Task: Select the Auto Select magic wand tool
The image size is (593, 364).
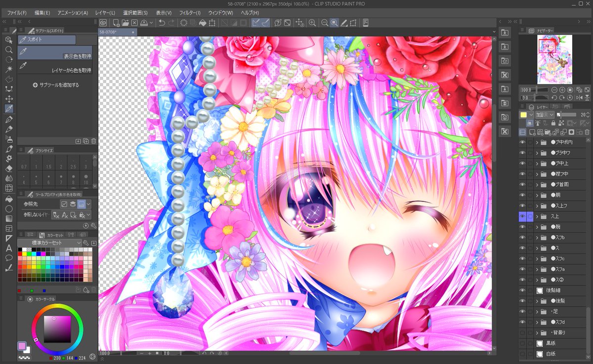Action: tap(8, 70)
